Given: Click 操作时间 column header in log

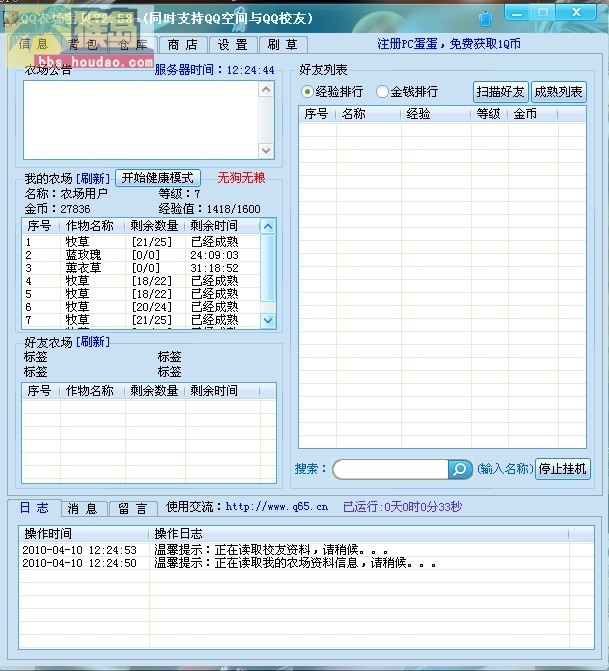Looking at the screenshot, I should click(x=83, y=534).
